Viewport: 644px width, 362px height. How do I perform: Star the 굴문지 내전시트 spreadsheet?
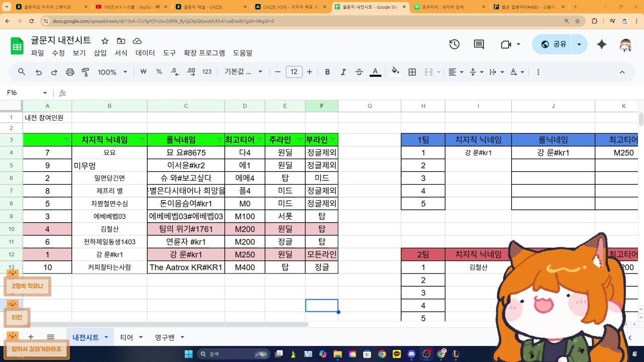point(104,40)
